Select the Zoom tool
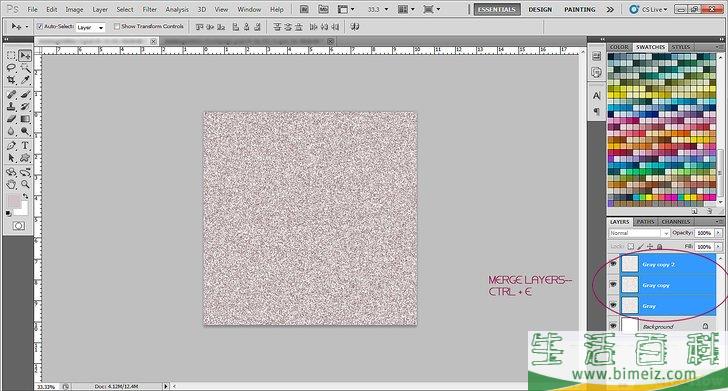Viewport: 728px width, 391px height. 25,184
